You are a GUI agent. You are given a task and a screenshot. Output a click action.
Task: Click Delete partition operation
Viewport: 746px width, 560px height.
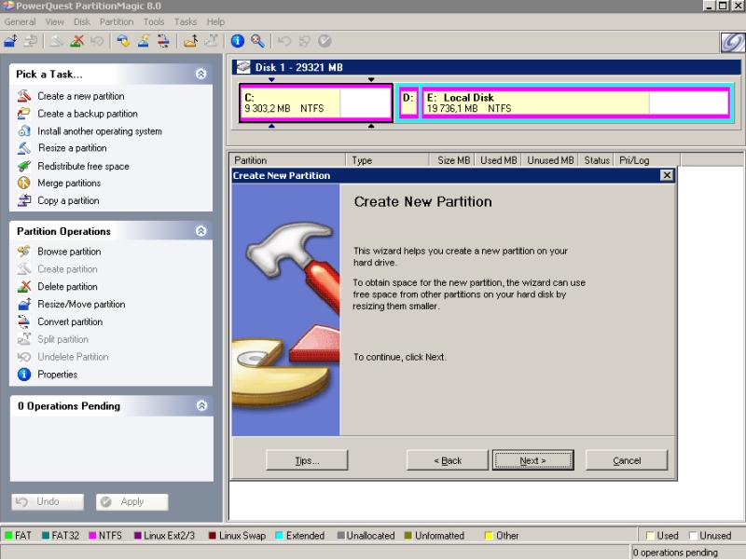[67, 287]
